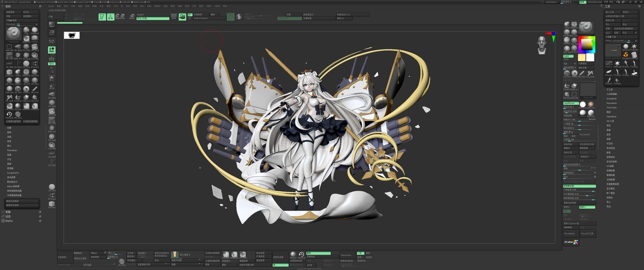The image size is (644, 270).
Task: Select the Morph brush in left palette
Action: tap(18, 106)
